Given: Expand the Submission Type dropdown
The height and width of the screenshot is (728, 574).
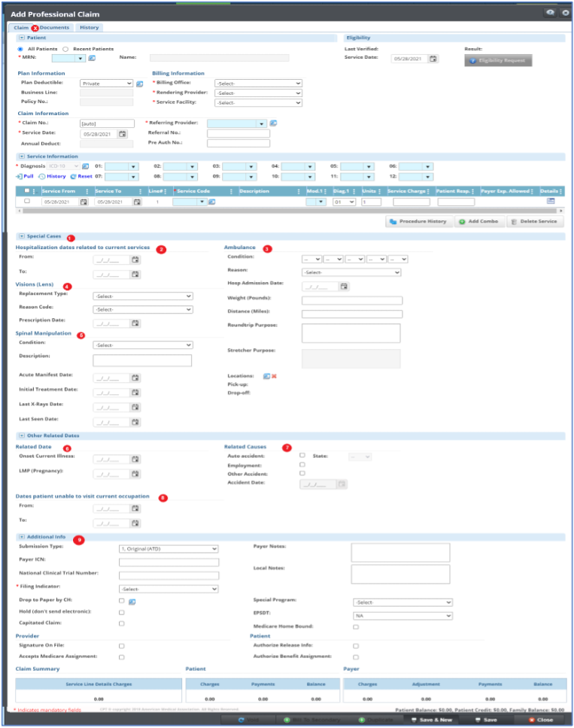Looking at the screenshot, I should 168,549.
